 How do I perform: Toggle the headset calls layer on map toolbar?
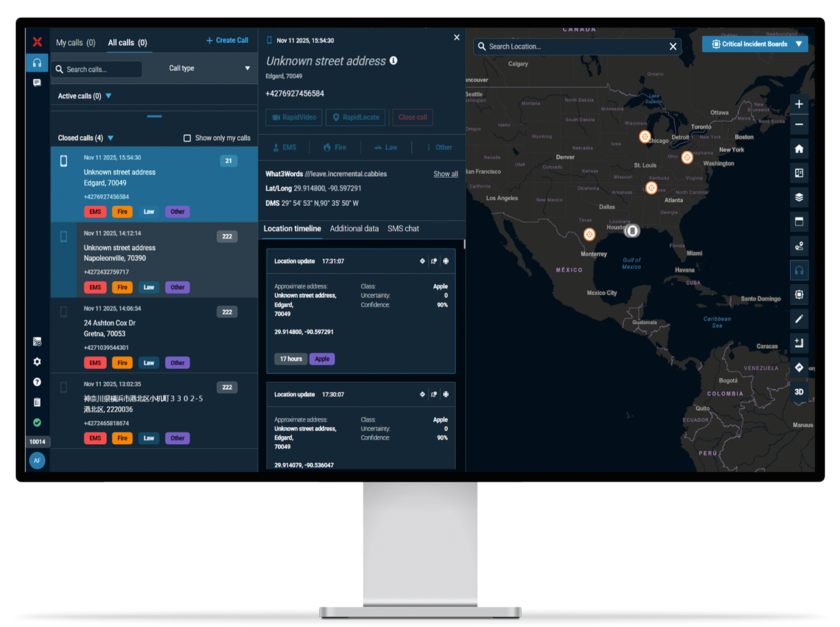click(x=799, y=271)
